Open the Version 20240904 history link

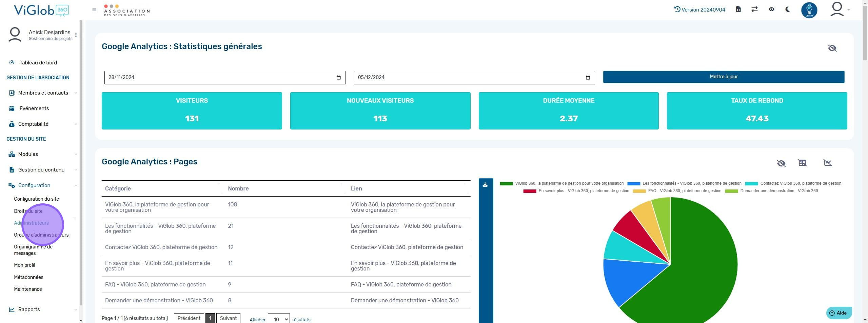click(699, 9)
